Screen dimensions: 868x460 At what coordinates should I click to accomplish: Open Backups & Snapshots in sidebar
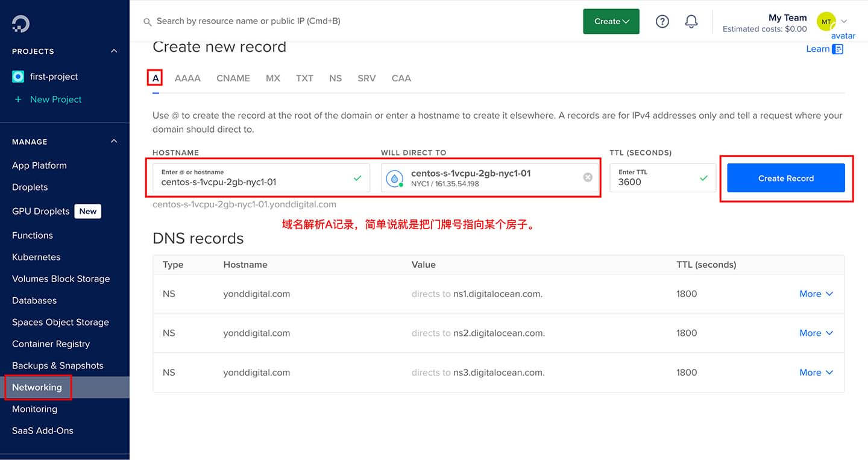(x=57, y=365)
